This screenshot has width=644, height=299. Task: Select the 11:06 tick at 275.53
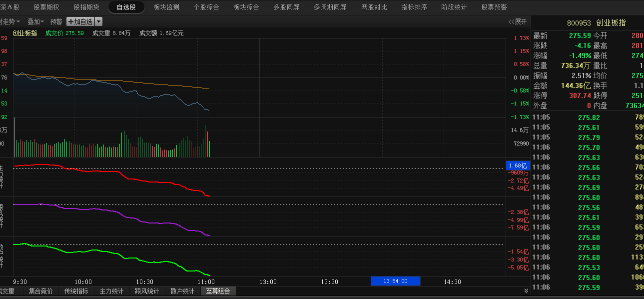tap(588, 267)
